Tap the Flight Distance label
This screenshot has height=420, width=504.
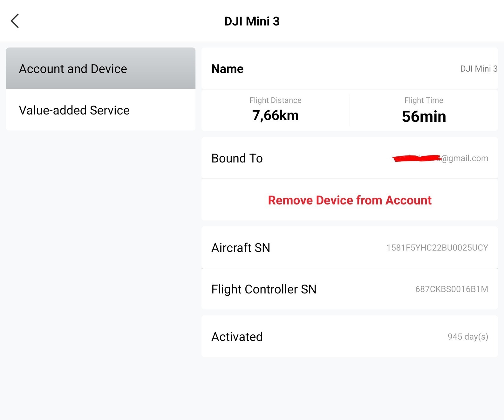pyautogui.click(x=275, y=100)
